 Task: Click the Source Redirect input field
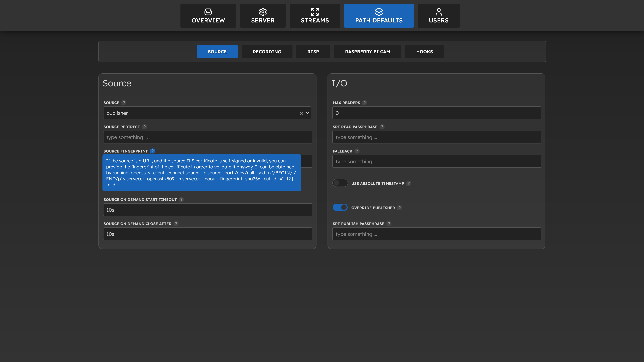207,137
